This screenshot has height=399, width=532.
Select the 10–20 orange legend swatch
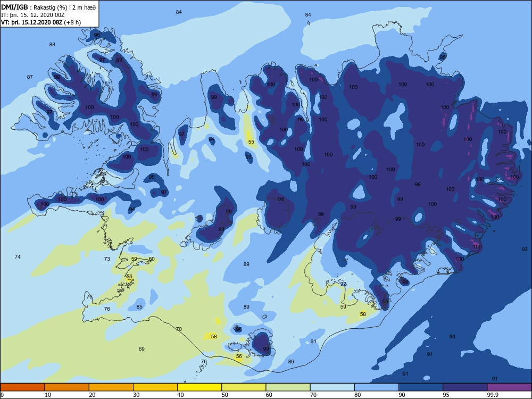(x=67, y=387)
